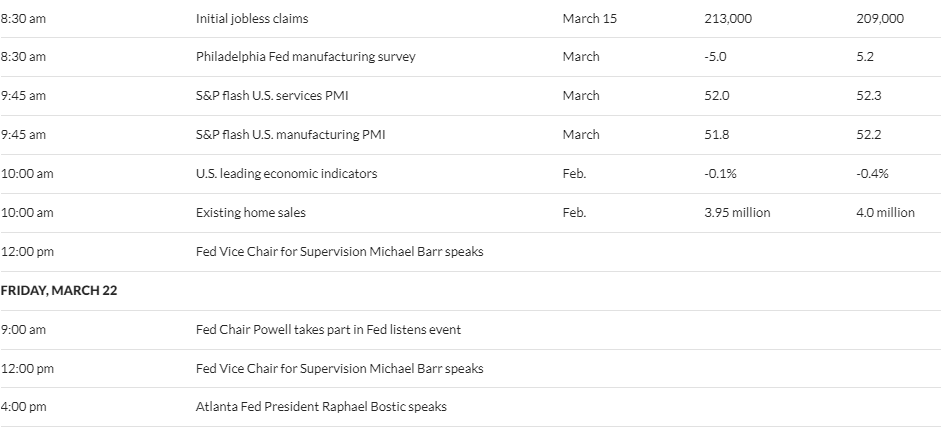Open S&P flash U.S. services PMI
The height and width of the screenshot is (433, 944).
(272, 96)
